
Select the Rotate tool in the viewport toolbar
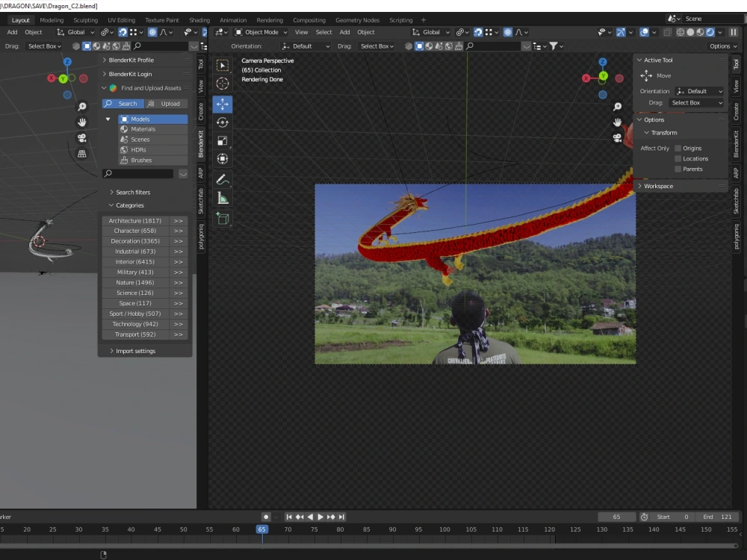click(223, 122)
